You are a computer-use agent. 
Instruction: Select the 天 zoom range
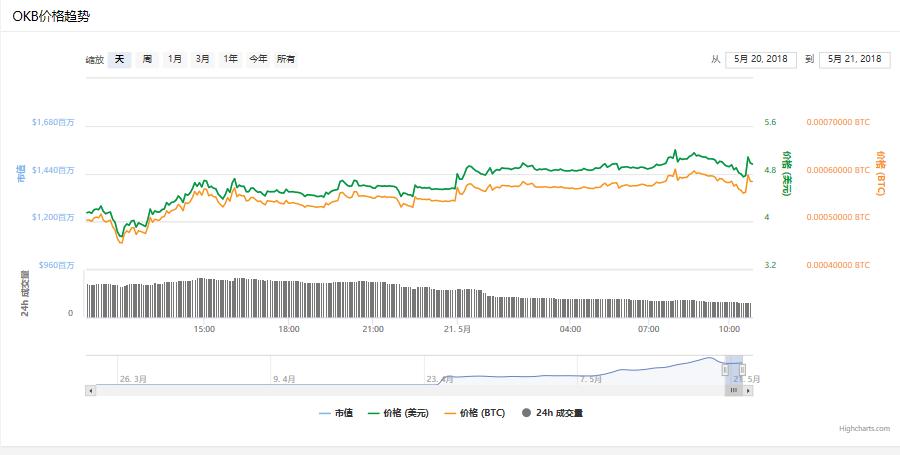120,60
